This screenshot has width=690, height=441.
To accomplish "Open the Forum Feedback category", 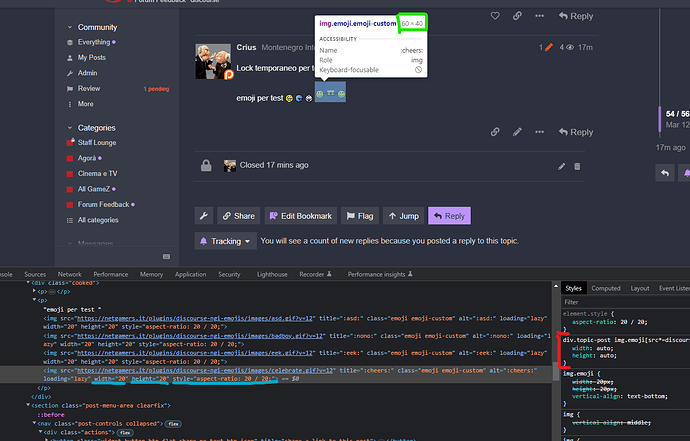I will [103, 204].
